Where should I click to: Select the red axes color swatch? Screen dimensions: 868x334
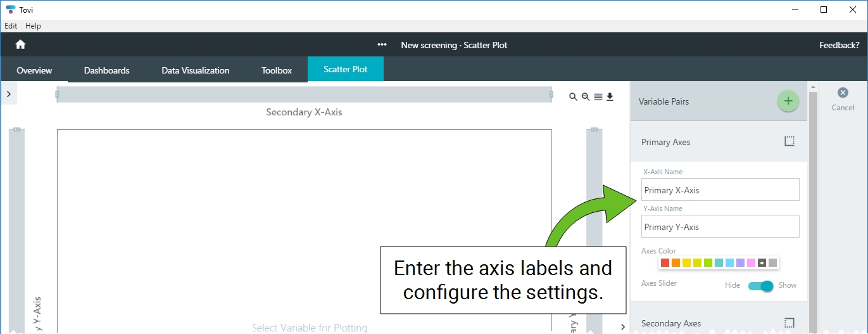[665, 262]
